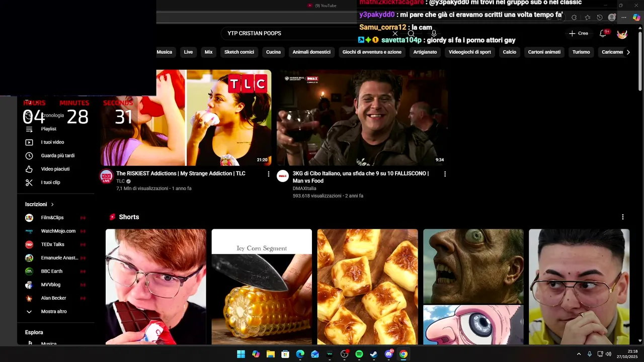The image size is (644, 362).
Task: Open browser favorites icon in toolbar
Action: click(588, 18)
